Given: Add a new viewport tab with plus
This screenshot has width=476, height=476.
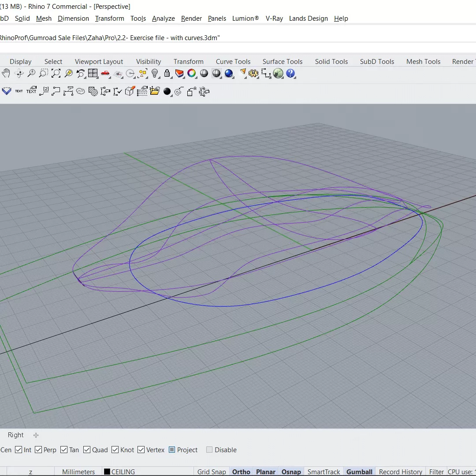Looking at the screenshot, I should point(36,435).
